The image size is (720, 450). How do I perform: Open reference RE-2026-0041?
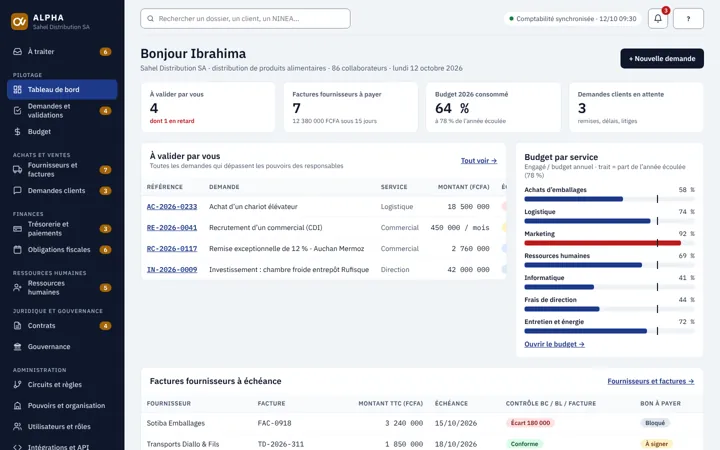[172, 228]
